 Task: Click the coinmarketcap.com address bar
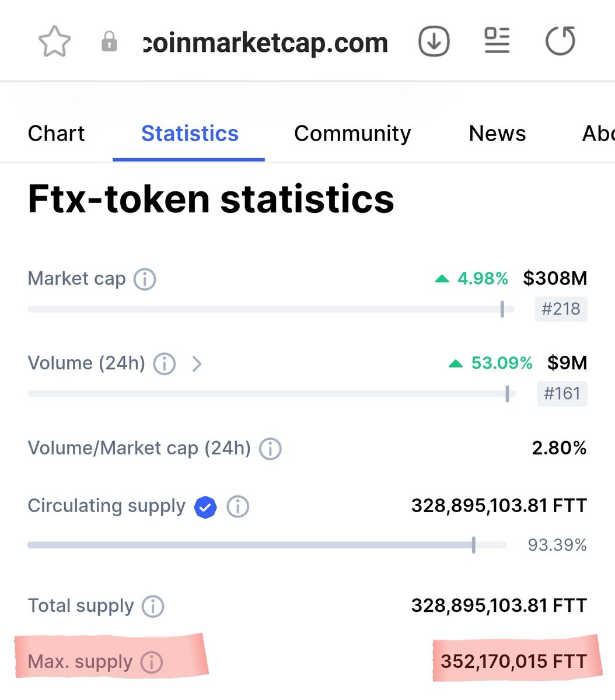point(265,43)
